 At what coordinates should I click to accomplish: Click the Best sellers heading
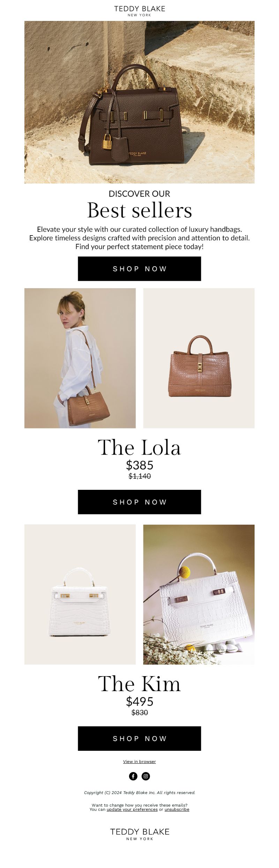tap(139, 210)
